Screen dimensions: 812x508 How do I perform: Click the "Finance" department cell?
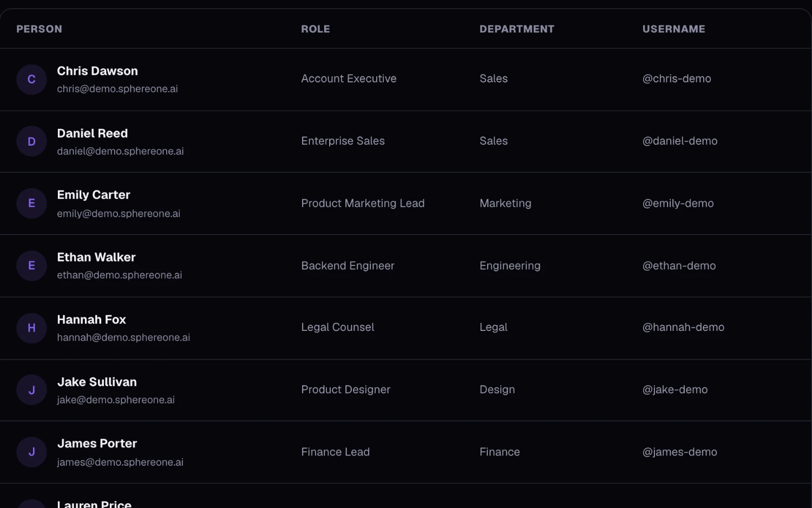tap(500, 452)
